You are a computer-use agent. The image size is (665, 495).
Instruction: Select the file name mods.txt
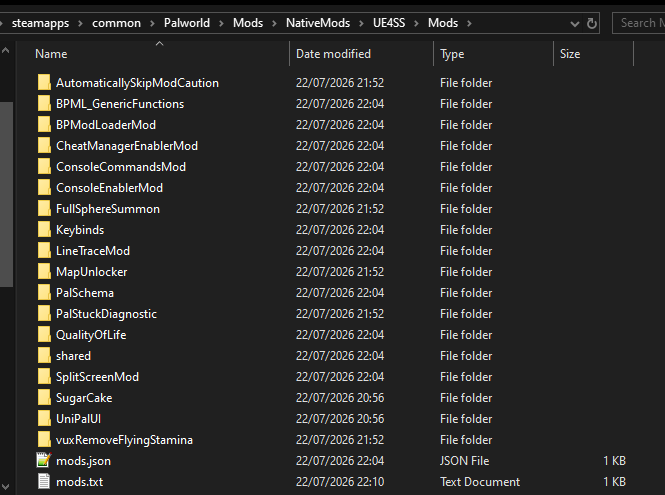pos(79,482)
